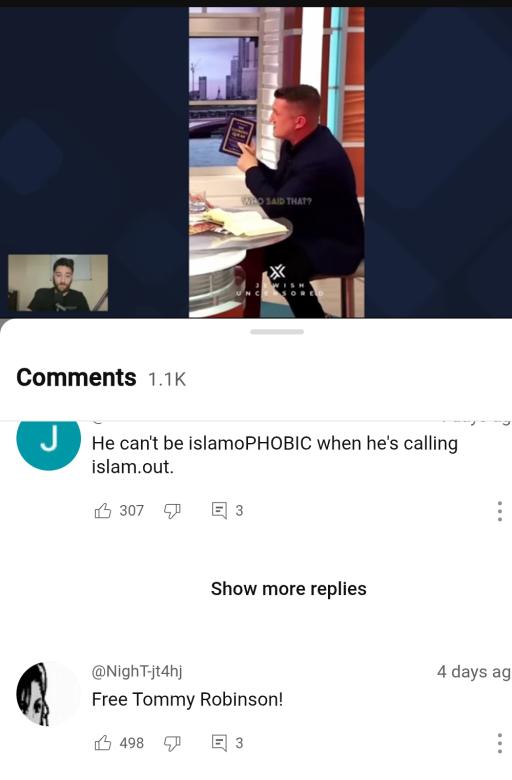Open replies icon on islamoPHOBIC comment
The image size is (512, 780).
tap(219, 510)
